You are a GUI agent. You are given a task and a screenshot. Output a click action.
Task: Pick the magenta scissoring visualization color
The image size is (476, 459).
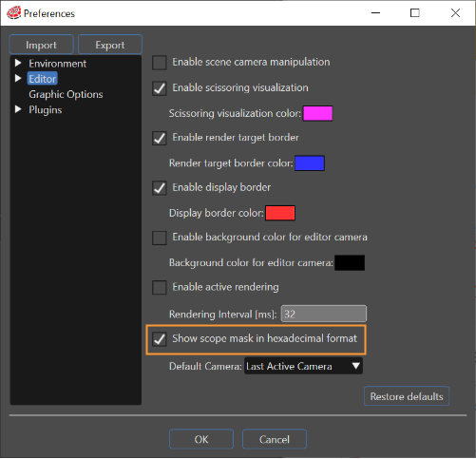click(x=317, y=113)
